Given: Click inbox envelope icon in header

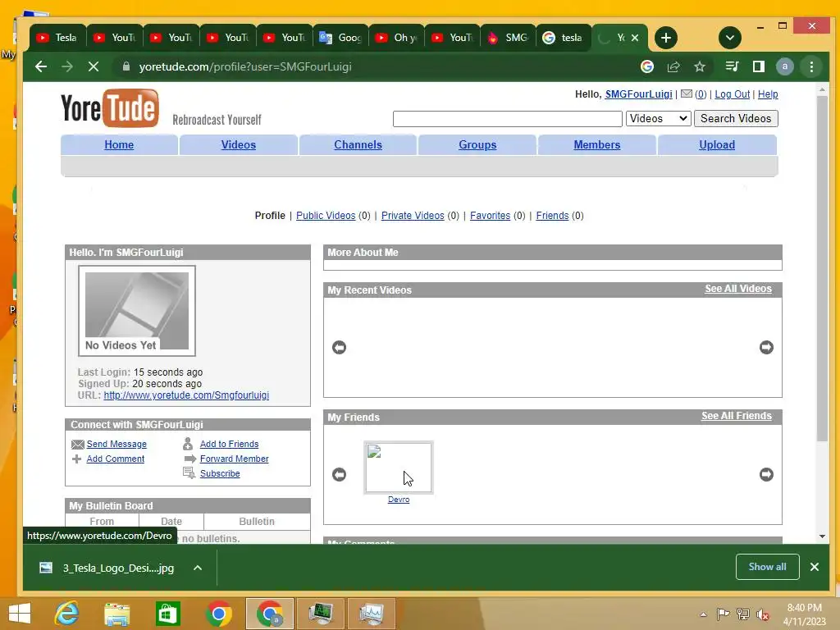Looking at the screenshot, I should point(687,94).
